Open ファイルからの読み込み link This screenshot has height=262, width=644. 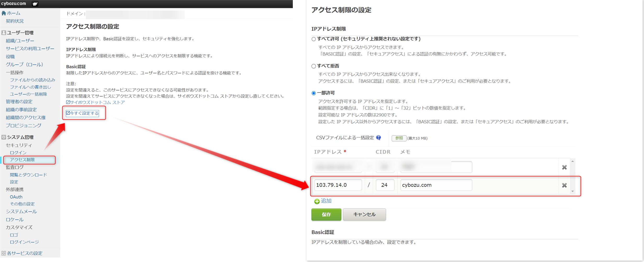[32, 80]
